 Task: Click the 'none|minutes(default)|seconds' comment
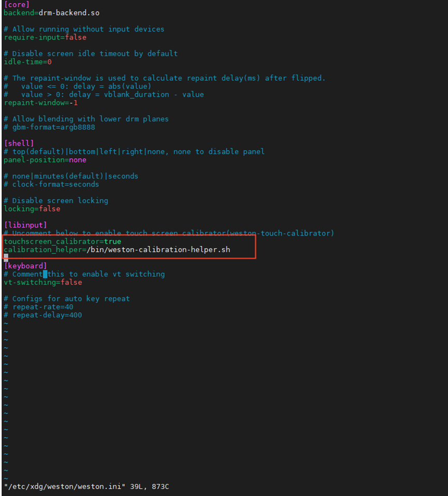pos(71,176)
